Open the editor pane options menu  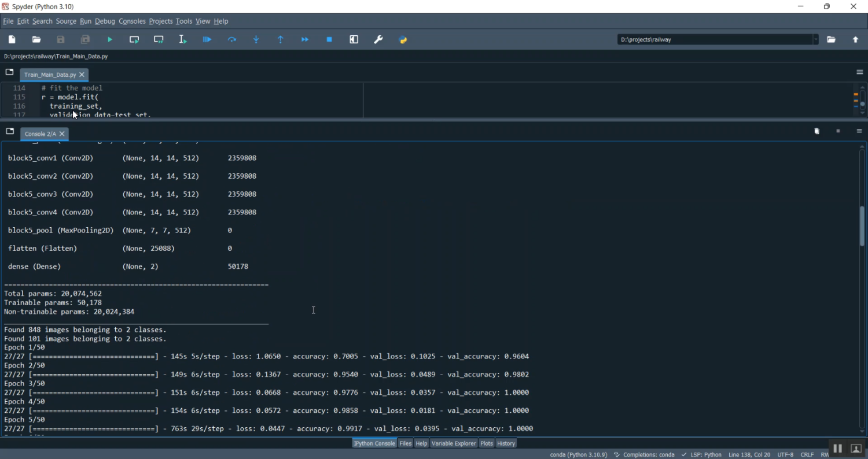[x=859, y=72]
